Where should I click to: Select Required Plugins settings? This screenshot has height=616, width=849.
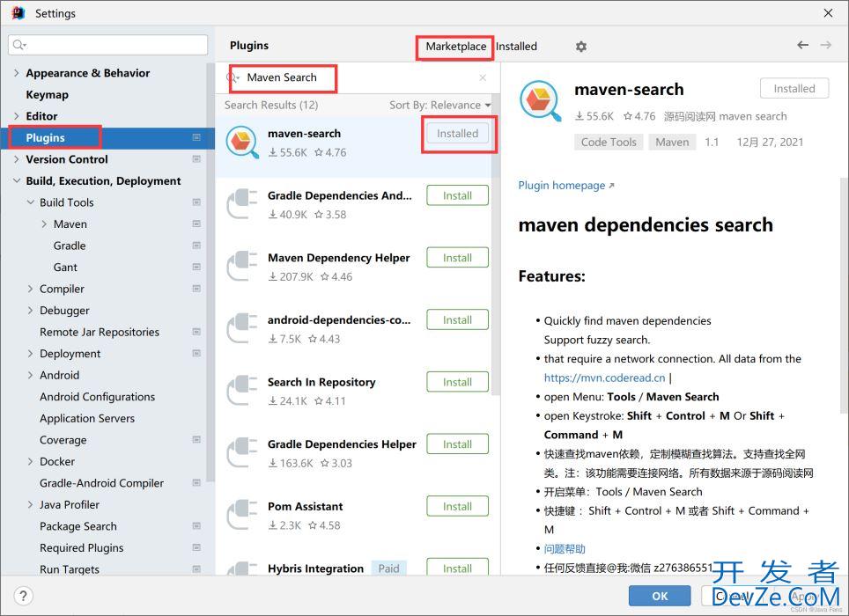(82, 548)
